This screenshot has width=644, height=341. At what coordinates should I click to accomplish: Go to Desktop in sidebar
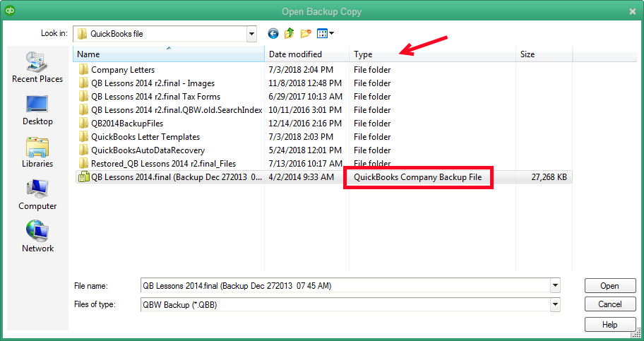(x=37, y=111)
